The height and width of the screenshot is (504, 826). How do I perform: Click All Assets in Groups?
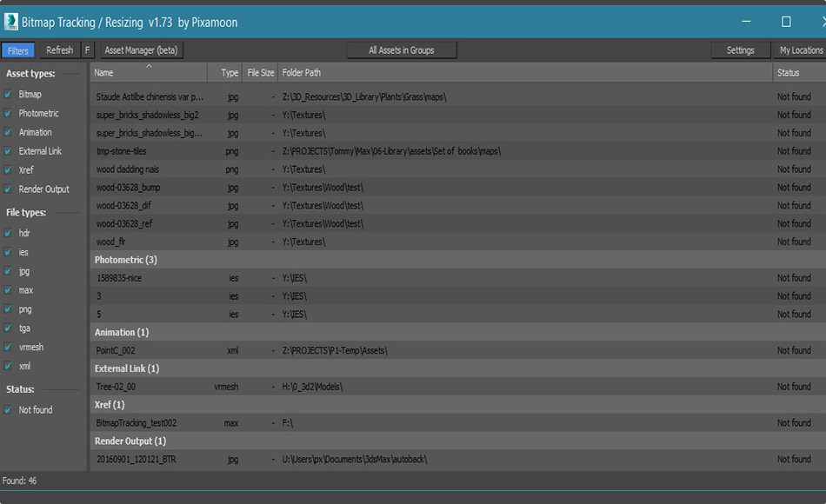click(x=402, y=50)
